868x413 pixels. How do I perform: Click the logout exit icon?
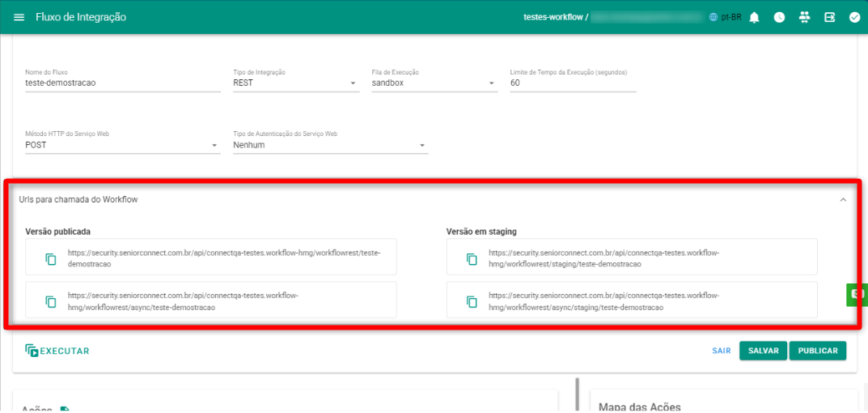829,17
